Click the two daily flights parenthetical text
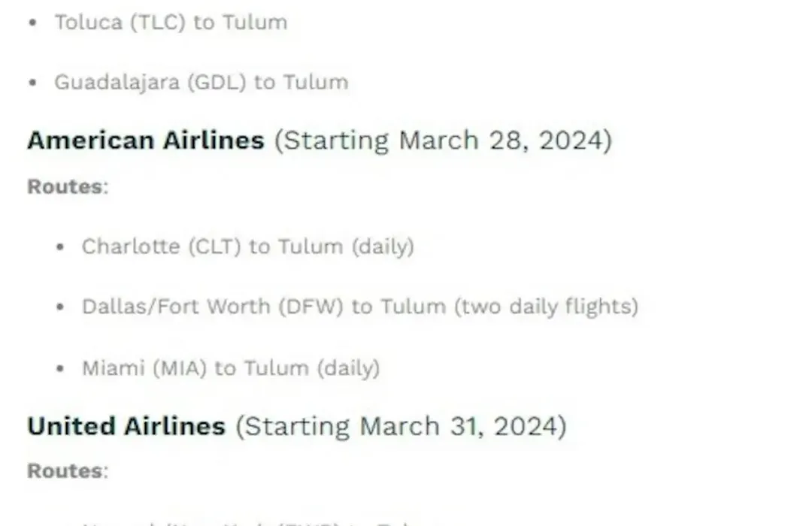The image size is (812, 526). point(547,307)
